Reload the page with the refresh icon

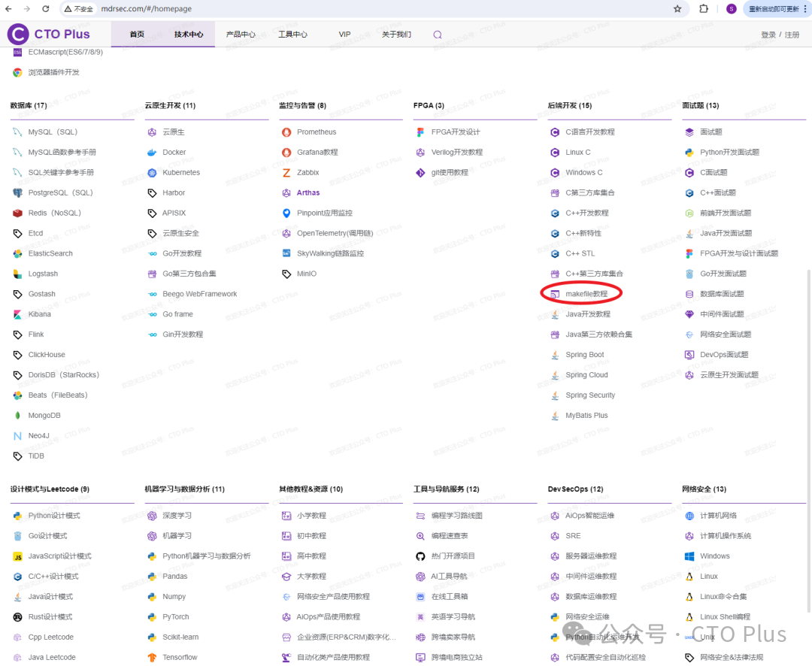click(46, 9)
